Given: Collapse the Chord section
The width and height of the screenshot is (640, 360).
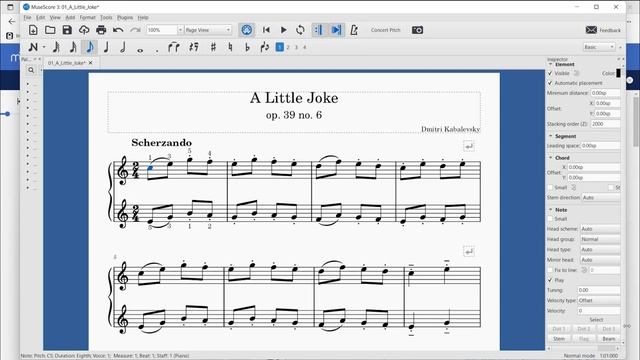Looking at the screenshot, I should pyautogui.click(x=551, y=158).
